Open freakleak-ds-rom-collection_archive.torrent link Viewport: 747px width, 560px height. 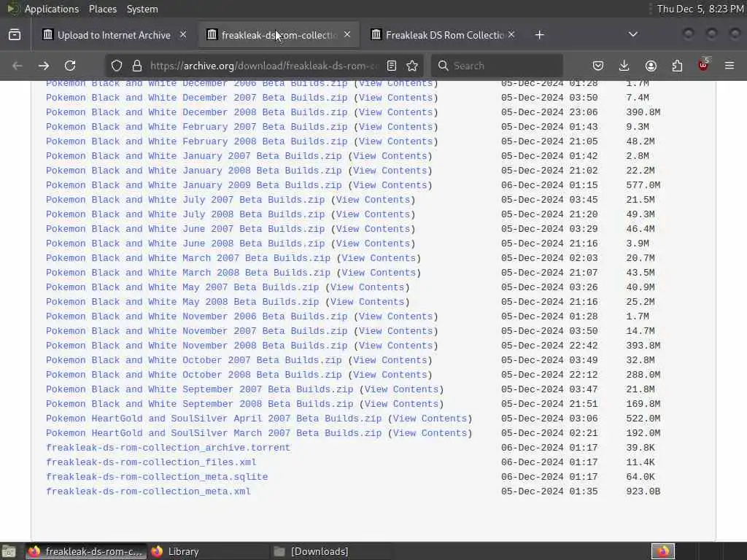tap(169, 448)
